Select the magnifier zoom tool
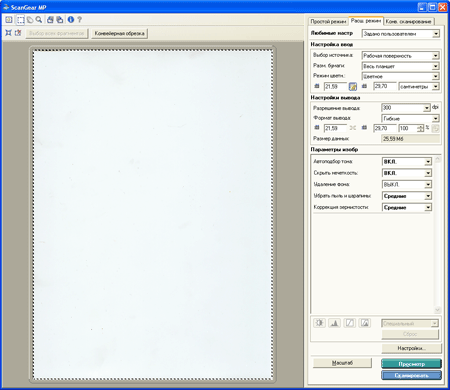 tap(39, 20)
